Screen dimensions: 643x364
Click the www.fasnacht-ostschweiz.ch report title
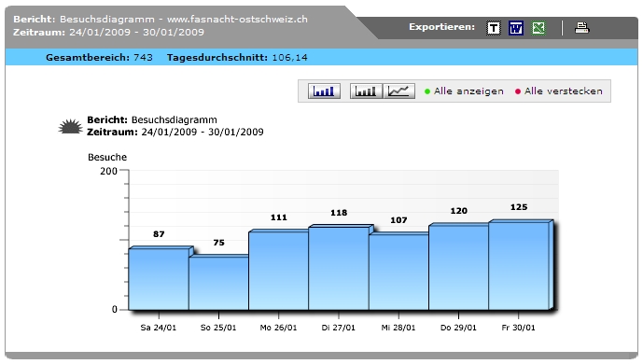[237, 20]
